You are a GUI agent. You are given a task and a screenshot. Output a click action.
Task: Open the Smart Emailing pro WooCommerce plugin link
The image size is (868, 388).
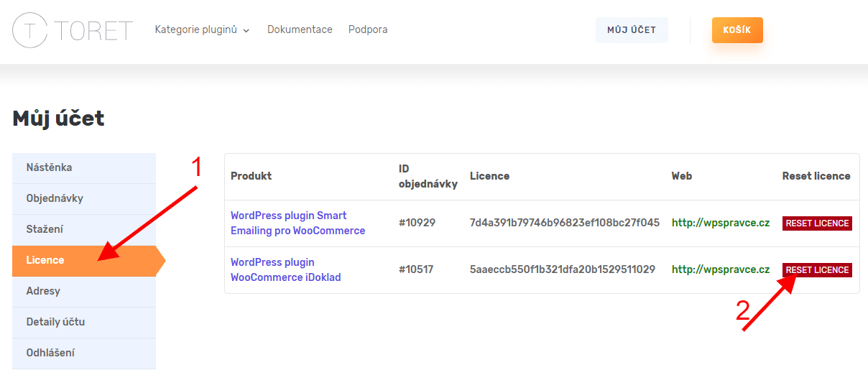297,223
